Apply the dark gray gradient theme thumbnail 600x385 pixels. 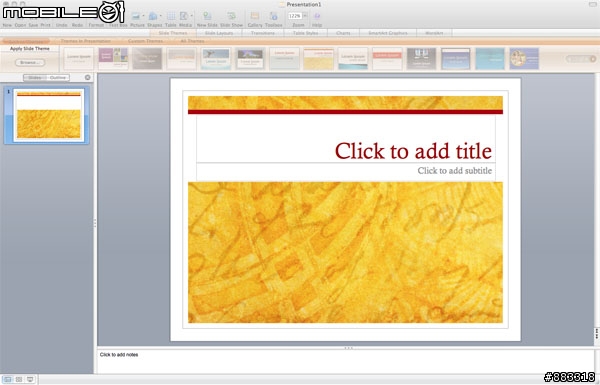[x=147, y=59]
